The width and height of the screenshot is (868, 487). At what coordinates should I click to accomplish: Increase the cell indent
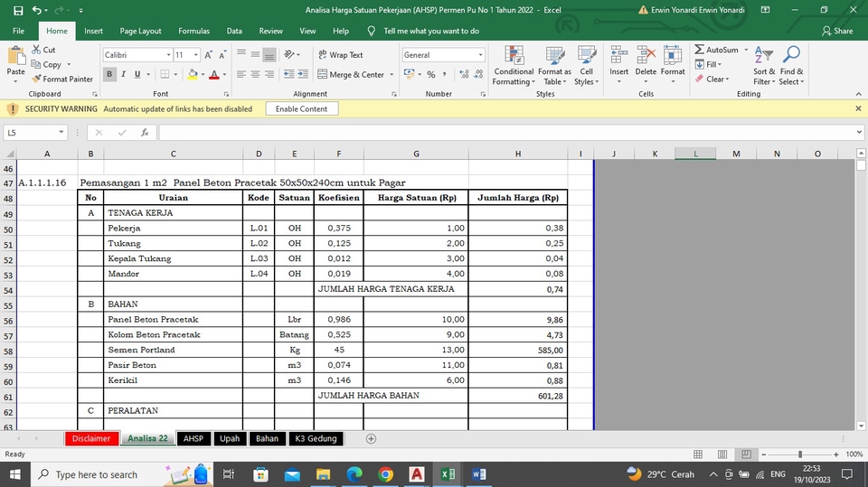click(x=303, y=74)
